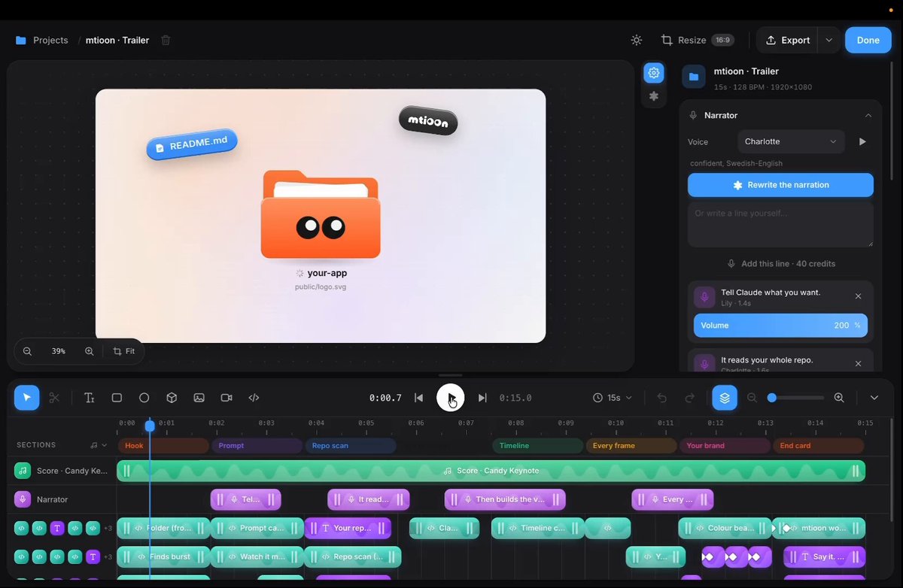
Task: Choose the text tool
Action: point(89,398)
